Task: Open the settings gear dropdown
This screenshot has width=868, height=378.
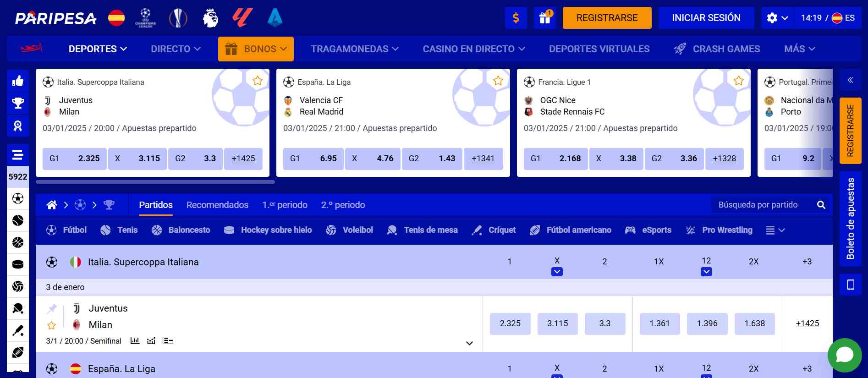Action: (x=777, y=18)
